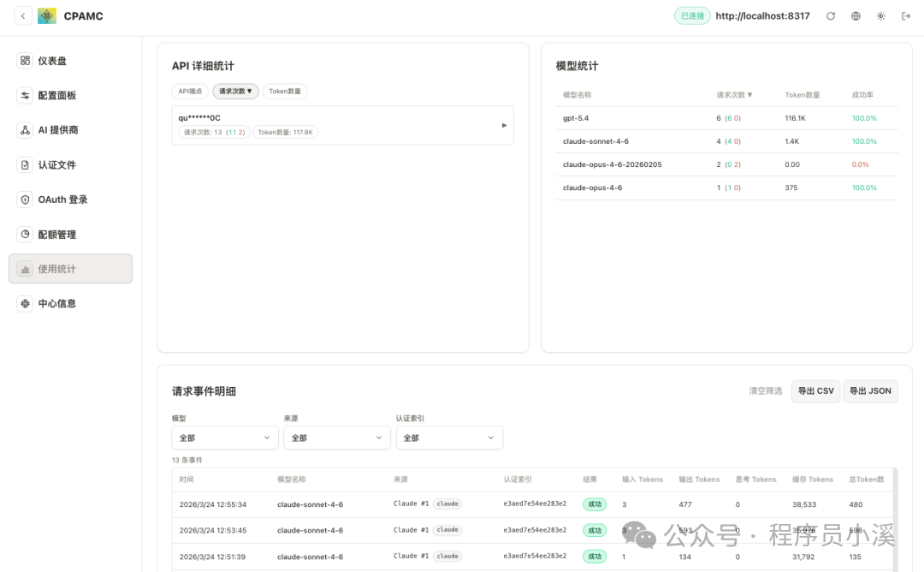Open 认证文件 page
The width and height of the screenshot is (924, 572).
(71, 164)
